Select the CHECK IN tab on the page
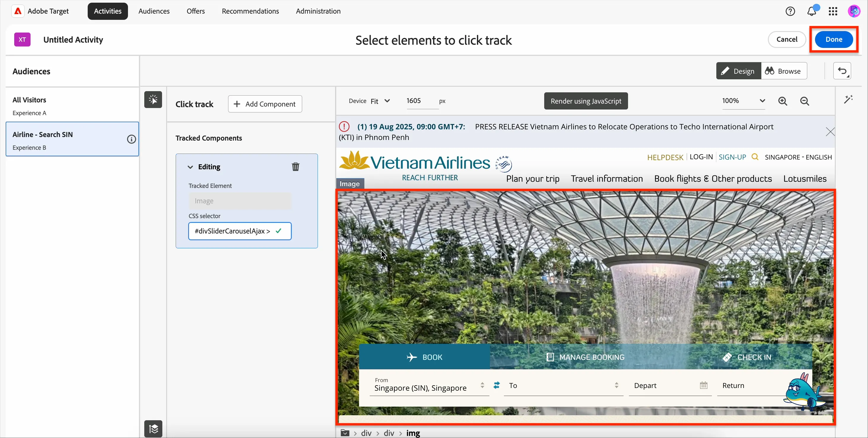Image resolution: width=868 pixels, height=438 pixels. tap(747, 357)
